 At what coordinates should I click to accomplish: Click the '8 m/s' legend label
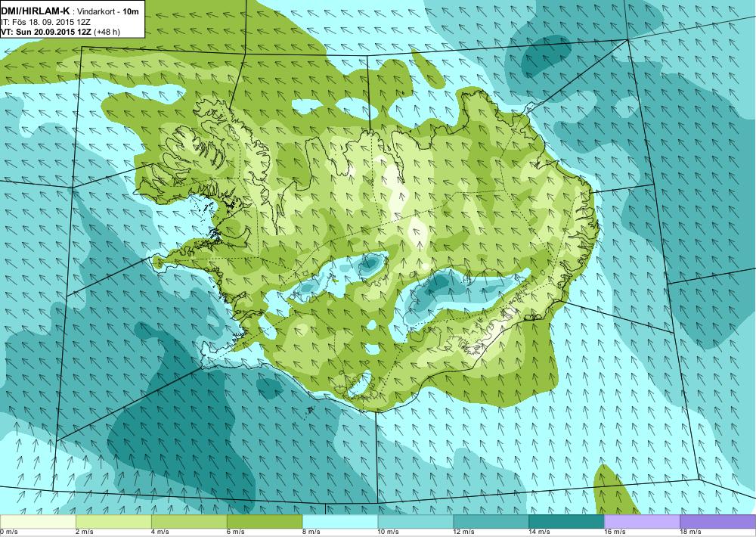tap(311, 532)
